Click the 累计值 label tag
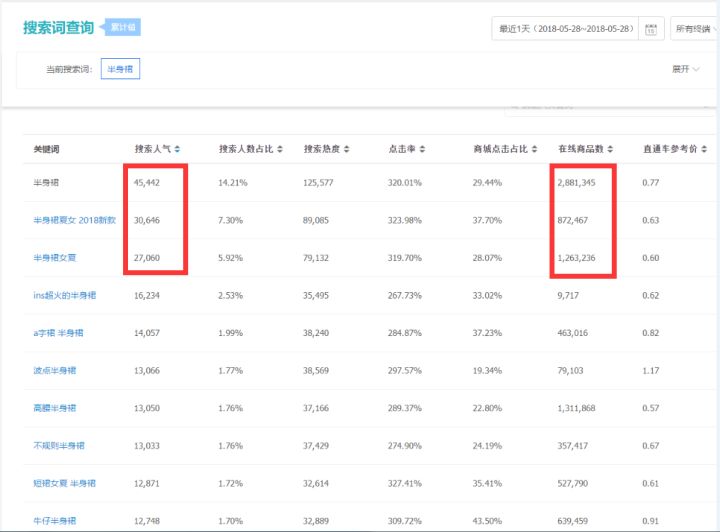This screenshot has height=532, width=720. pyautogui.click(x=124, y=28)
